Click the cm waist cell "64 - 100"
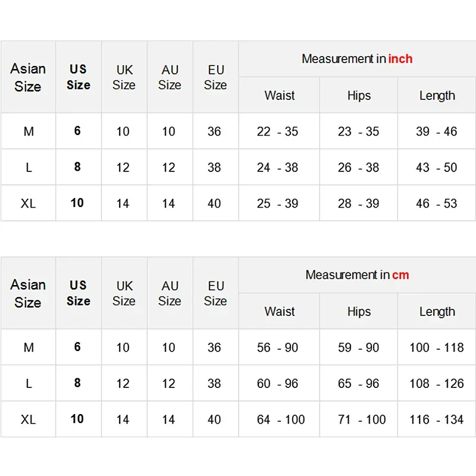This screenshot has height=476, width=476. click(x=280, y=419)
